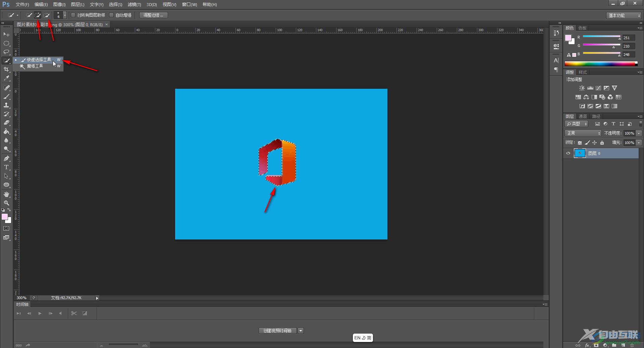Open the 填充 fill slider arrow
The width and height of the screenshot is (644, 348).
point(639,143)
